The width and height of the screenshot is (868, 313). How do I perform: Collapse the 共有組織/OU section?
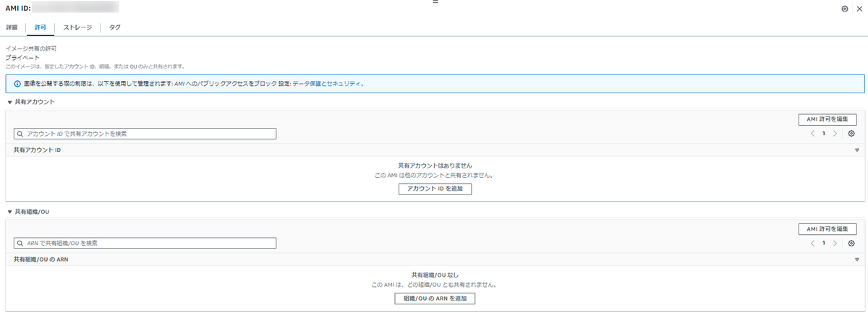pos(10,212)
